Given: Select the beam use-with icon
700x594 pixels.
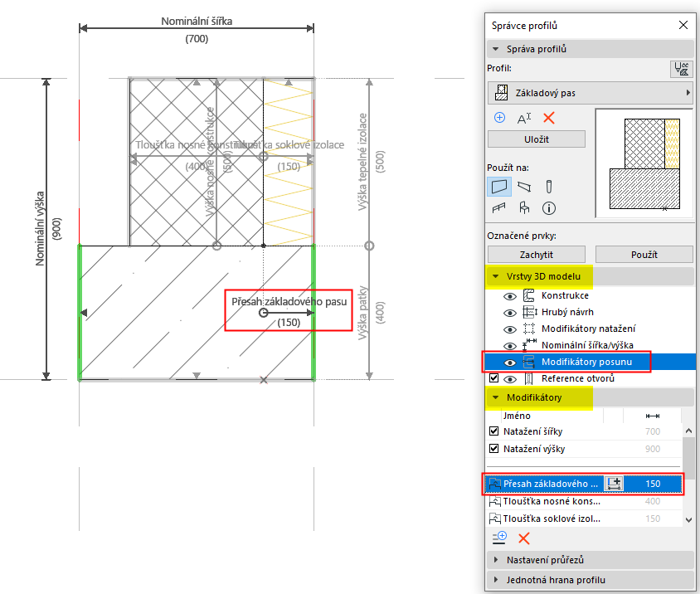Looking at the screenshot, I should (524, 186).
